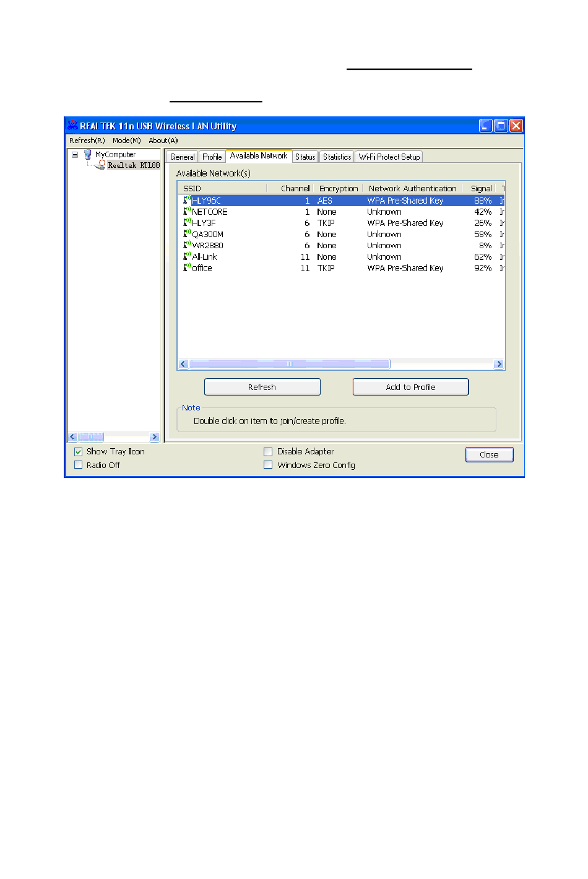
Task: Sort by the Channel column header
Action: coord(290,188)
